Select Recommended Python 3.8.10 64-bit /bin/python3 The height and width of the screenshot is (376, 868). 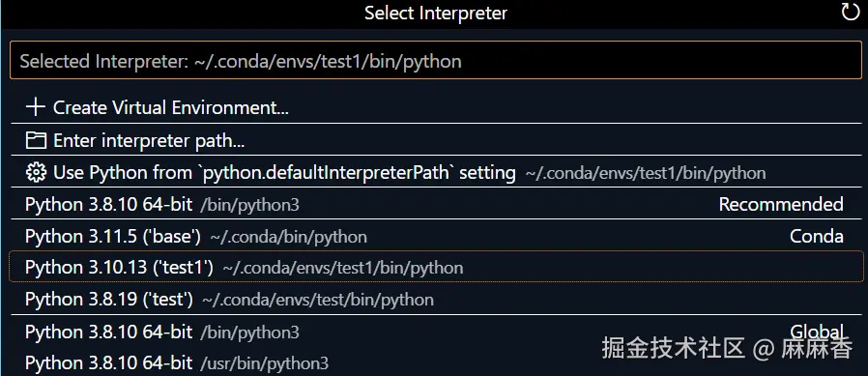click(436, 204)
